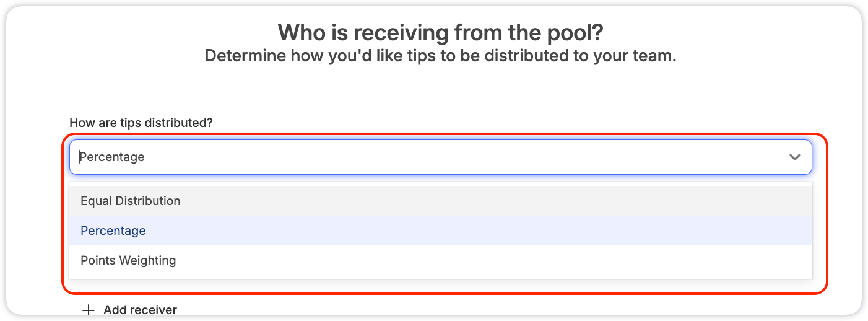
Task: Select Equal Distribution from the list
Action: point(440,201)
